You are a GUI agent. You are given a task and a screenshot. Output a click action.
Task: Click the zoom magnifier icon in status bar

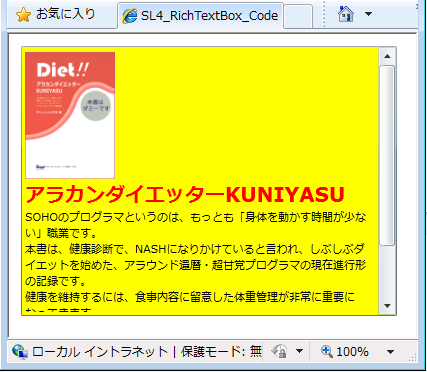coord(327,351)
